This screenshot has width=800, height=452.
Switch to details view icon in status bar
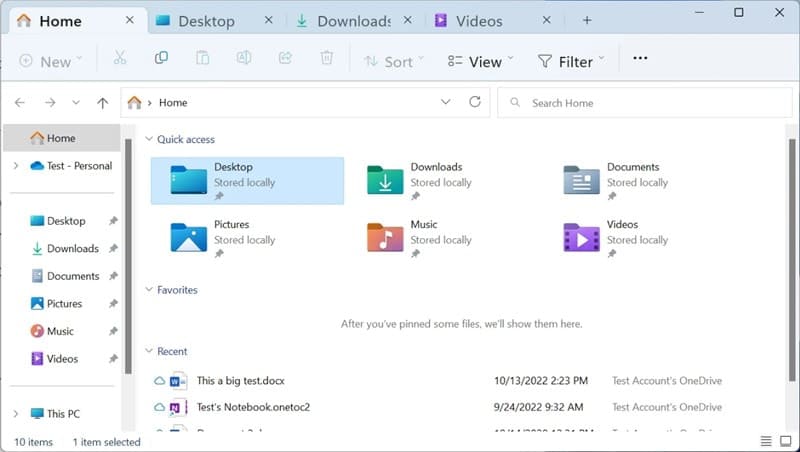click(x=766, y=441)
